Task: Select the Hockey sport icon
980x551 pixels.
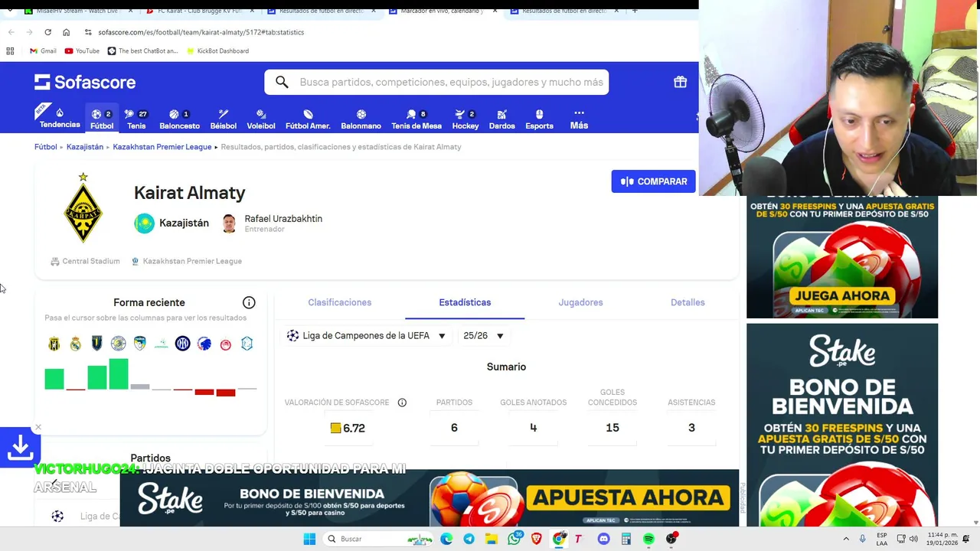Action: [x=465, y=119]
